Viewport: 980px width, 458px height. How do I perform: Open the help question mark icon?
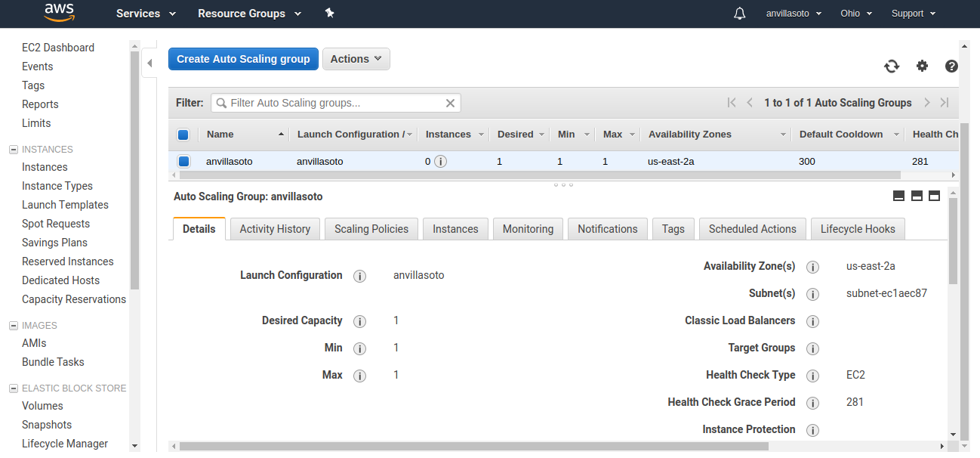pos(951,66)
